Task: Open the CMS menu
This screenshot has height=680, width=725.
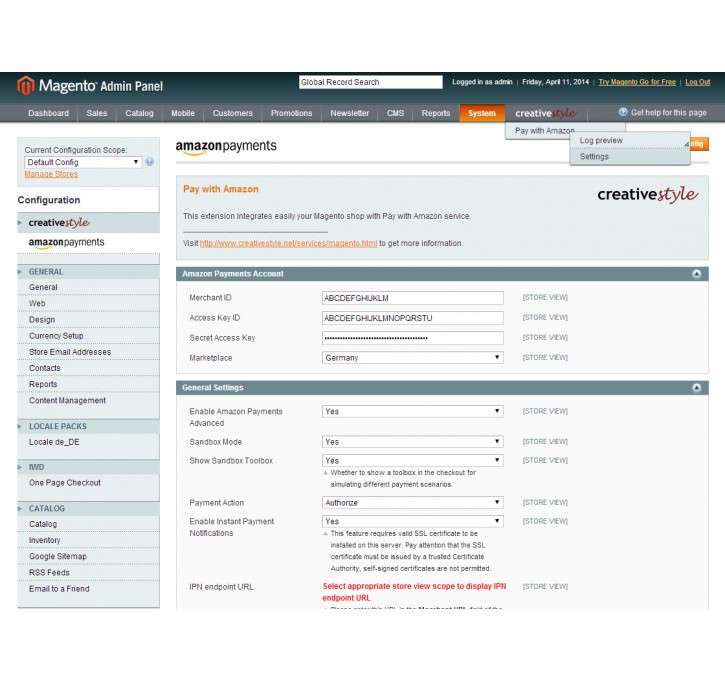Action: tap(395, 113)
